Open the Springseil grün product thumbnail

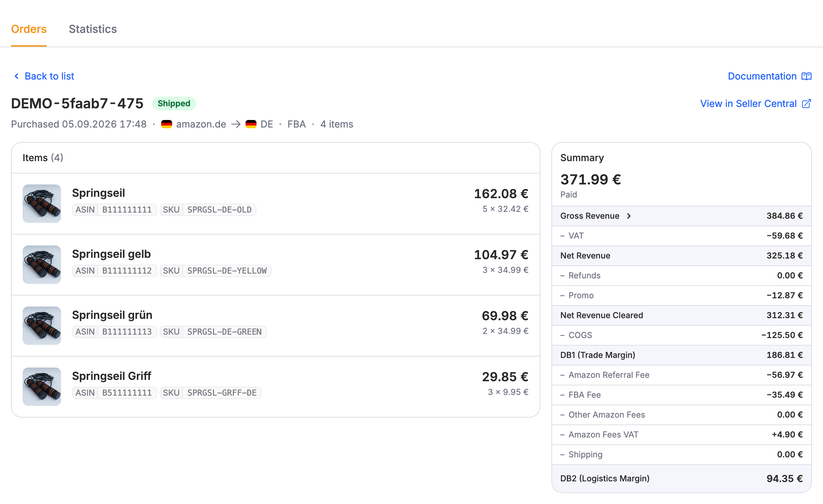(42, 326)
